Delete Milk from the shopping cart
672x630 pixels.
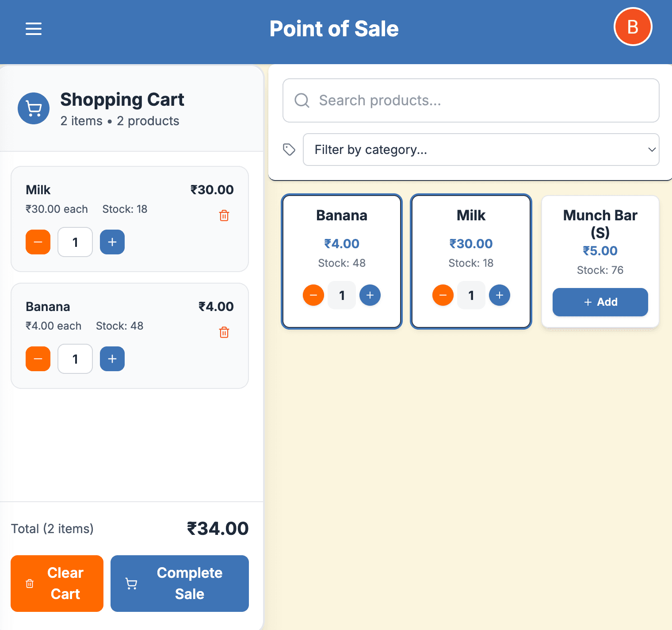[x=224, y=215]
